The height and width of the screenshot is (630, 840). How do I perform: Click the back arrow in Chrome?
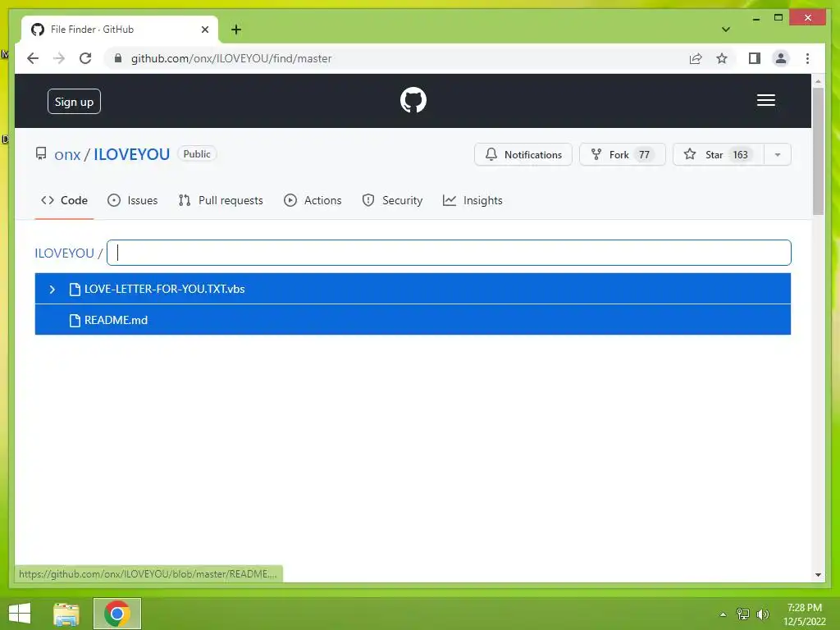pos(33,58)
